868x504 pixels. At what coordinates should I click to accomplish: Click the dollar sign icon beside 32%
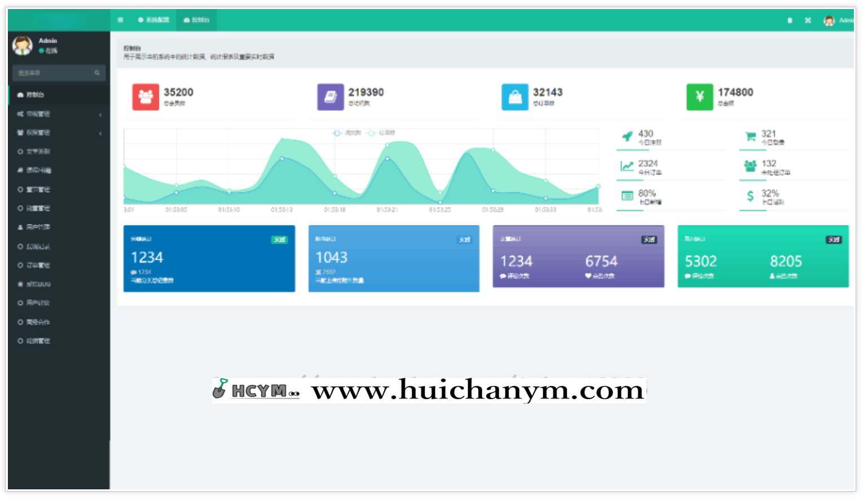[750, 196]
